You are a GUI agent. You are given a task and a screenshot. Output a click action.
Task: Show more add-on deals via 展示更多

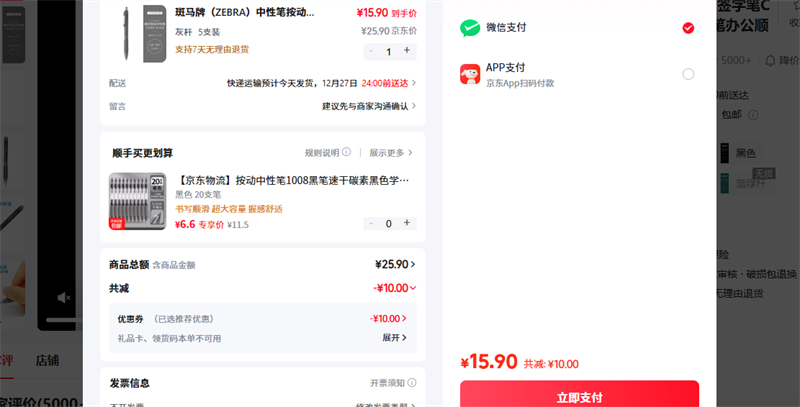pyautogui.click(x=390, y=153)
